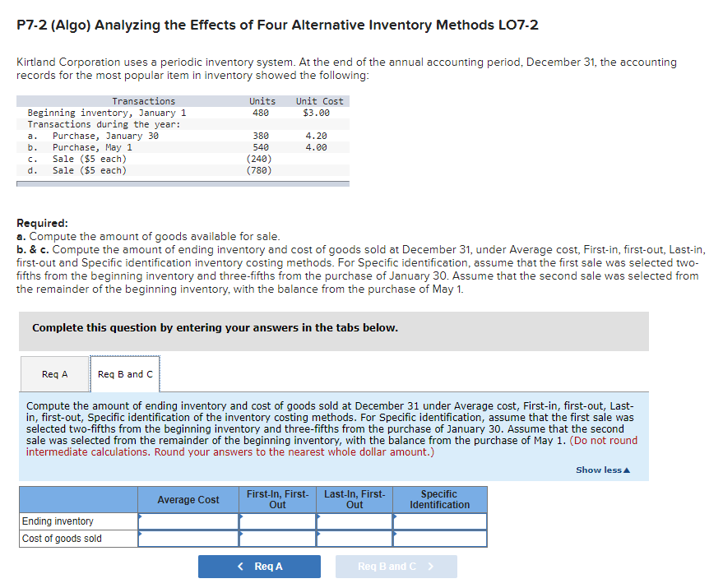Click the Req B and C next button
Screen dimensions: 723x588
396,567
